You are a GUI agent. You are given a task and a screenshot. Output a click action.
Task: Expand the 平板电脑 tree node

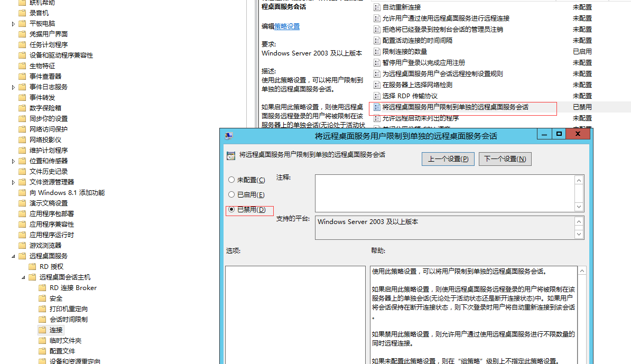tap(13, 24)
